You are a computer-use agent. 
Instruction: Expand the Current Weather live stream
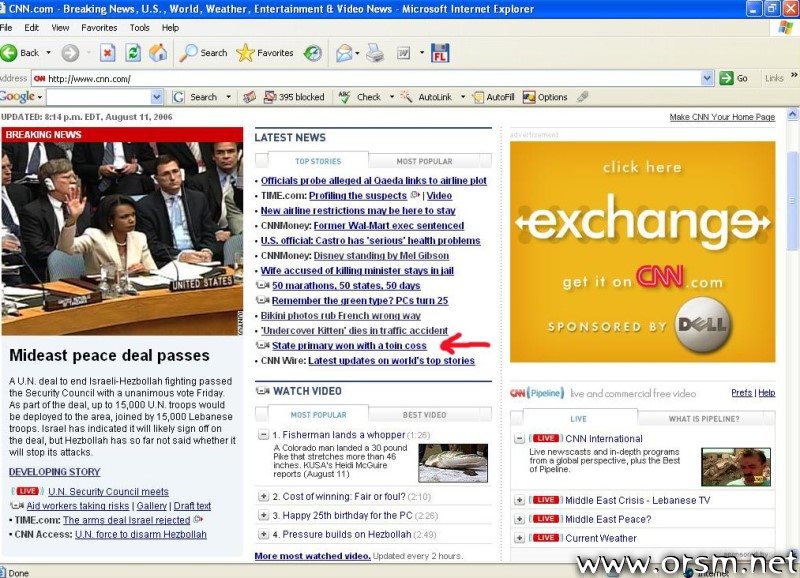tap(519, 538)
